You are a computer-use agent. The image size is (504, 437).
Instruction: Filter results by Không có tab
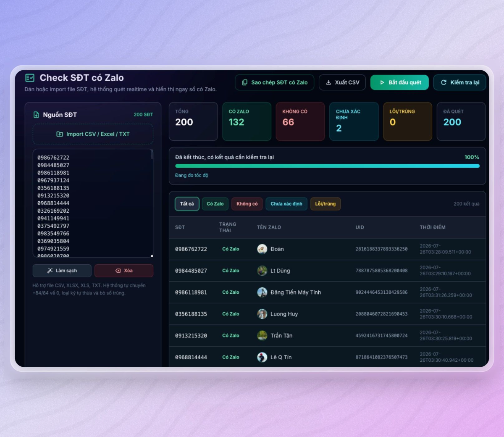tap(247, 204)
